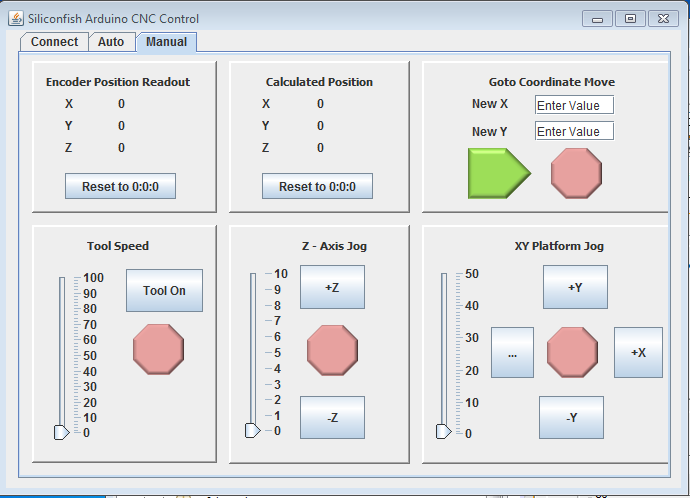The image size is (690, 498).
Task: Open the Auto tab
Action: [111, 42]
